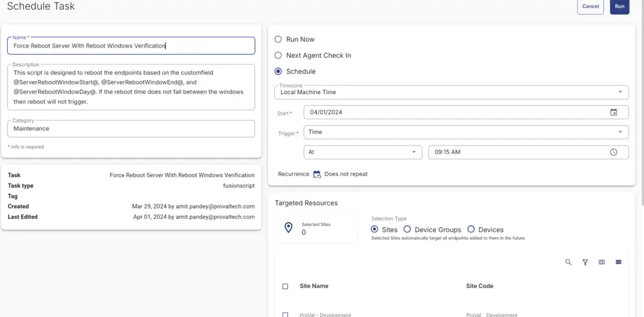Screen dimensions: 644x317
Task: Select the Schedule radio option
Action: pyautogui.click(x=278, y=72)
